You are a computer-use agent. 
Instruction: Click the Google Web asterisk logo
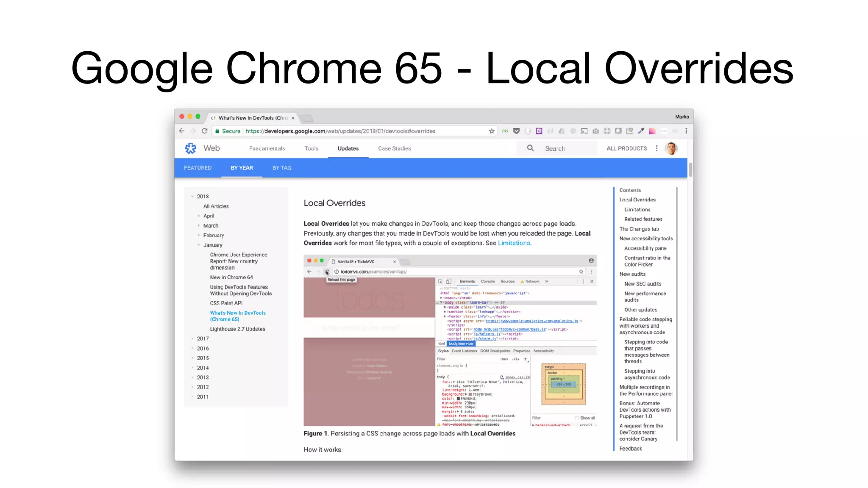coord(190,148)
